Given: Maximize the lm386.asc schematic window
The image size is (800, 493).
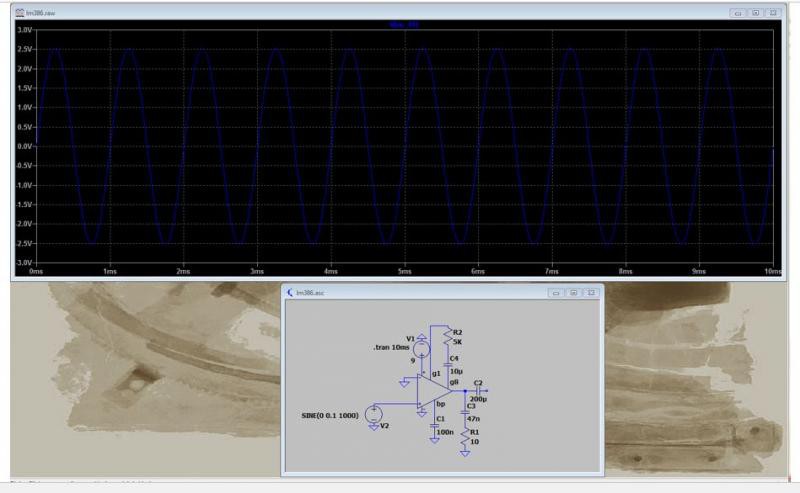Looking at the screenshot, I should pyautogui.click(x=573, y=292).
